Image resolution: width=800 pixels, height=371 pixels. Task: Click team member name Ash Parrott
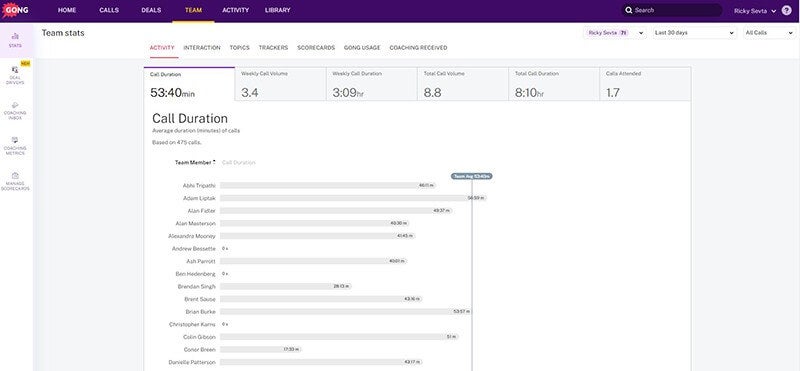click(x=202, y=261)
